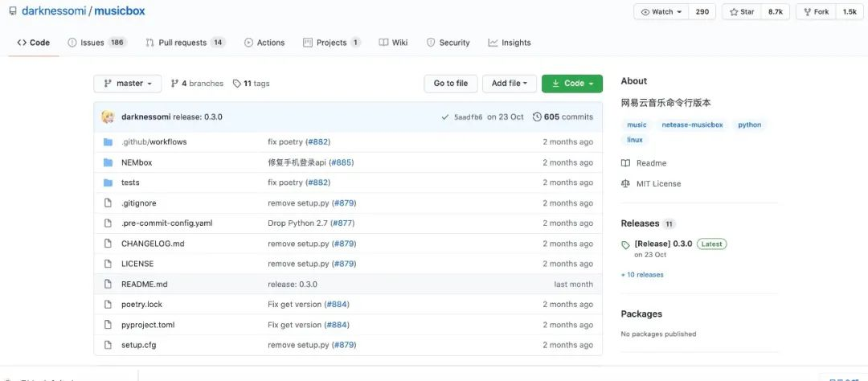Image resolution: width=868 pixels, height=381 pixels.
Task: View the 4 branches link
Action: pyautogui.click(x=197, y=84)
